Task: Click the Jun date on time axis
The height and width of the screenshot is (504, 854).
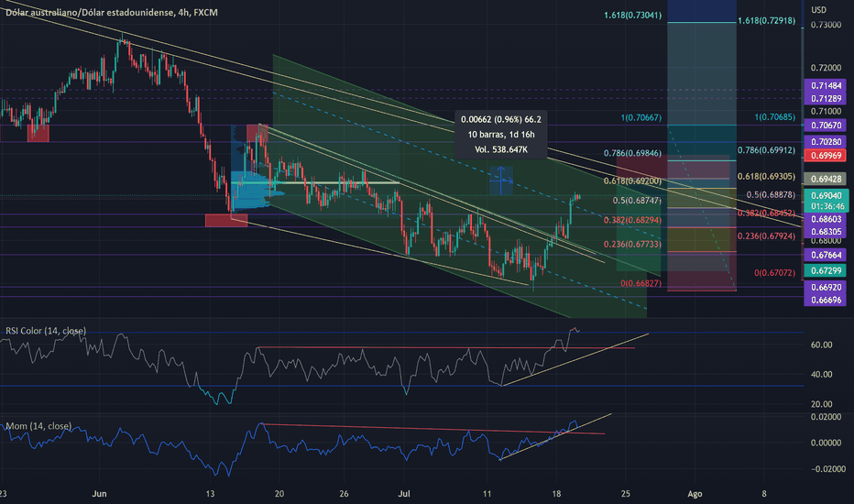Action: pyautogui.click(x=99, y=494)
